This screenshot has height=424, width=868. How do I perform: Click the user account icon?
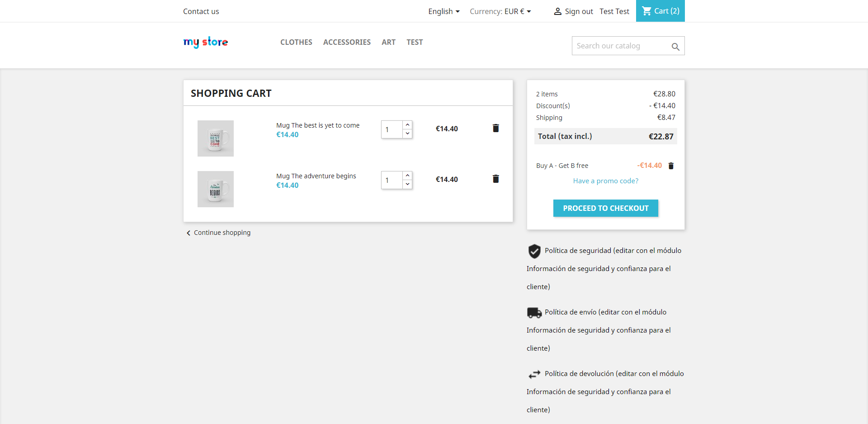(x=557, y=12)
